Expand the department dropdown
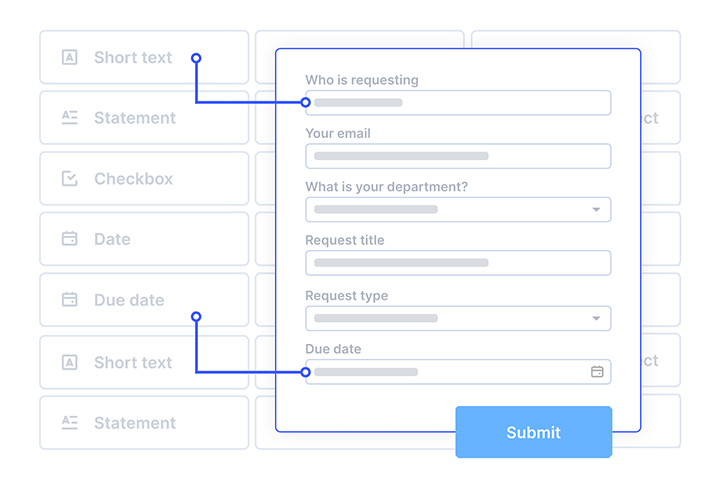Screen dimensions: 720x480 click(596, 210)
